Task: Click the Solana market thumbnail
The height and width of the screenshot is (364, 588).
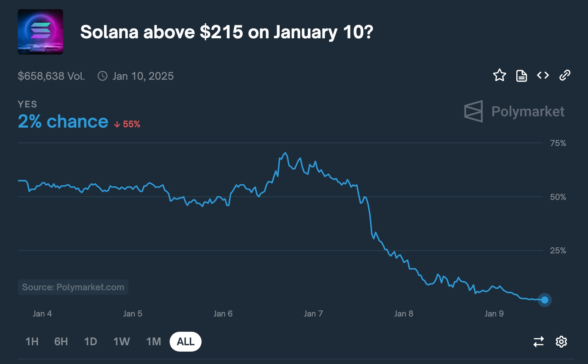Action: click(40, 32)
